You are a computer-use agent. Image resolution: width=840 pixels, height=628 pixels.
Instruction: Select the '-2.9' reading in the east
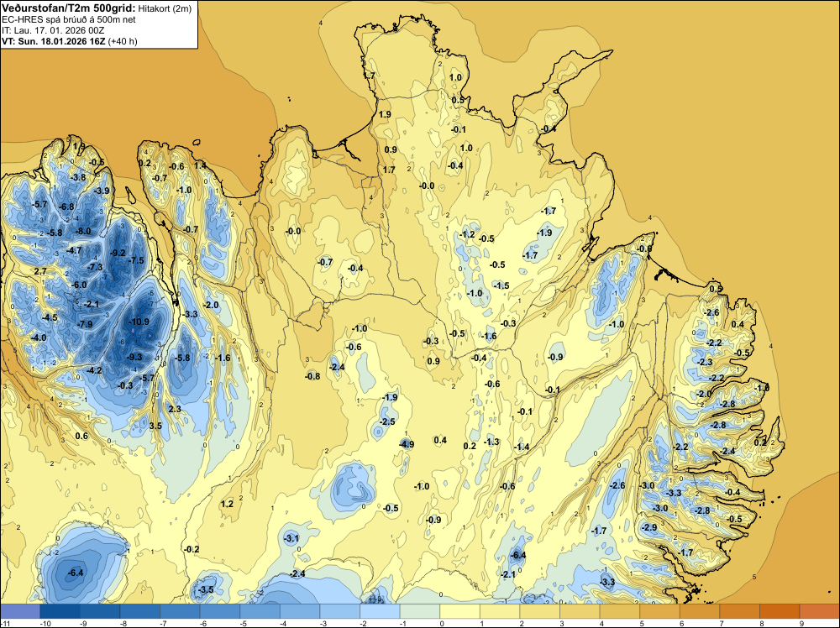[x=648, y=527]
